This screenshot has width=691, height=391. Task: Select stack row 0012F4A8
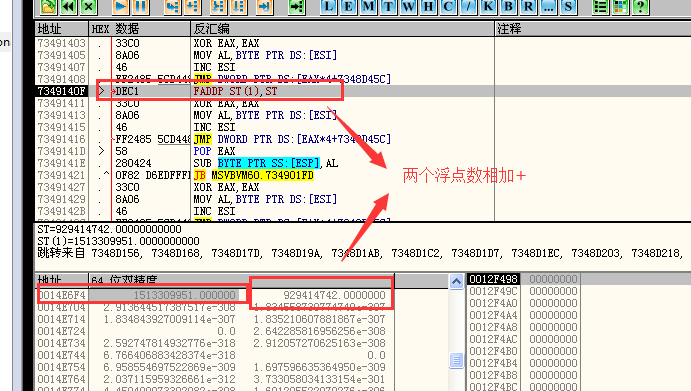click(524, 327)
